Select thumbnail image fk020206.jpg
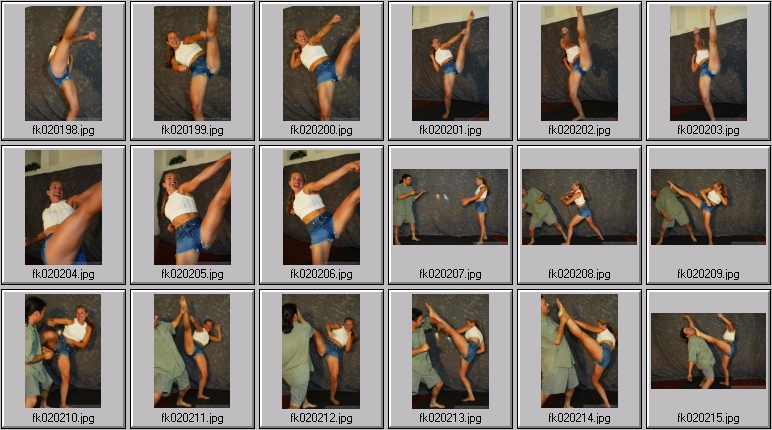The width and height of the screenshot is (772, 430). click(322, 207)
